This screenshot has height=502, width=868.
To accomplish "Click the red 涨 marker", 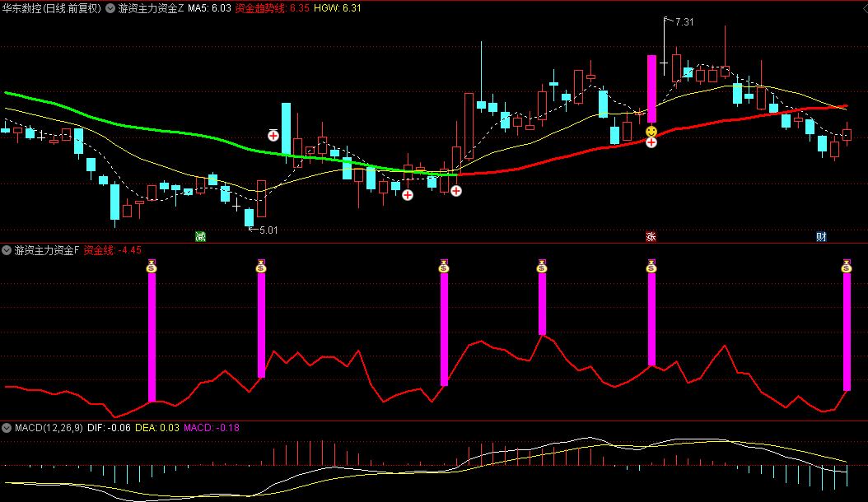I will (651, 237).
